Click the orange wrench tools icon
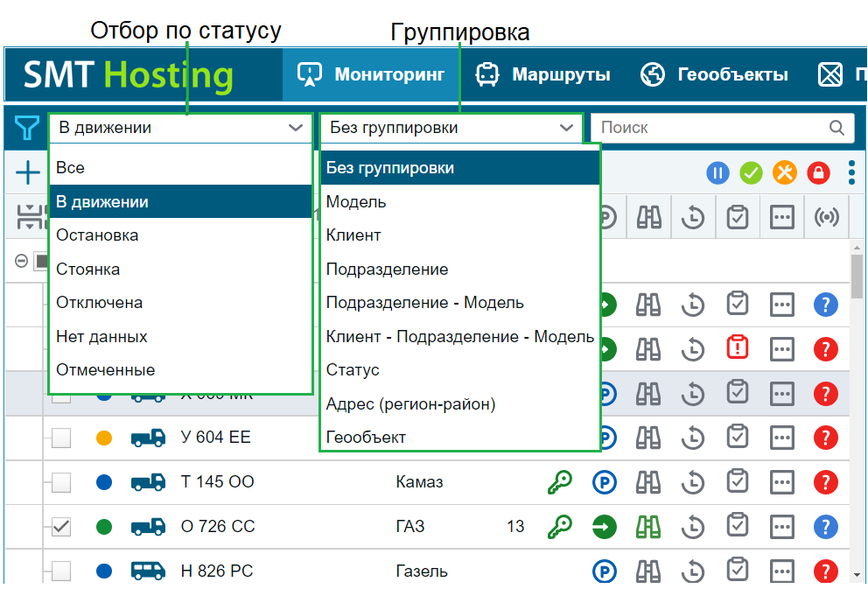 pyautogui.click(x=785, y=173)
